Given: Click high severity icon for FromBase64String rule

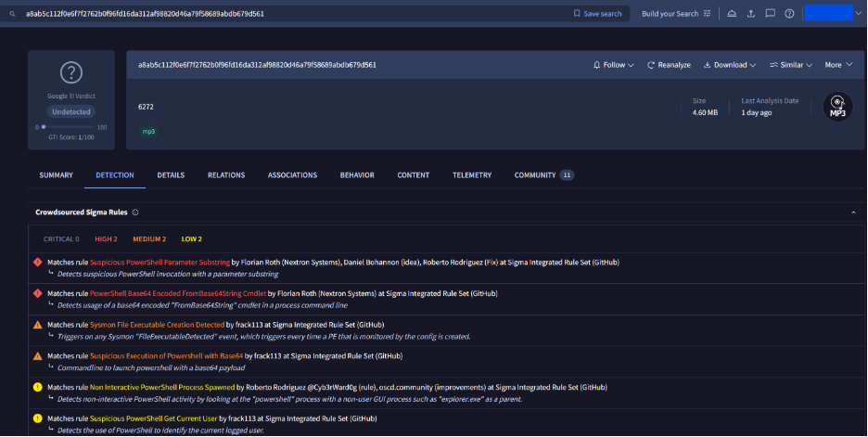Looking at the screenshot, I should [38, 293].
